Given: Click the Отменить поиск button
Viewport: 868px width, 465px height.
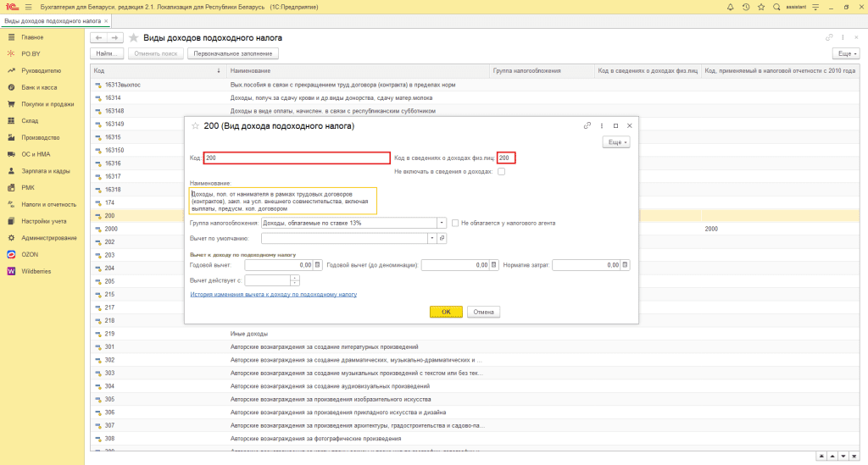Looking at the screenshot, I should coord(156,53).
